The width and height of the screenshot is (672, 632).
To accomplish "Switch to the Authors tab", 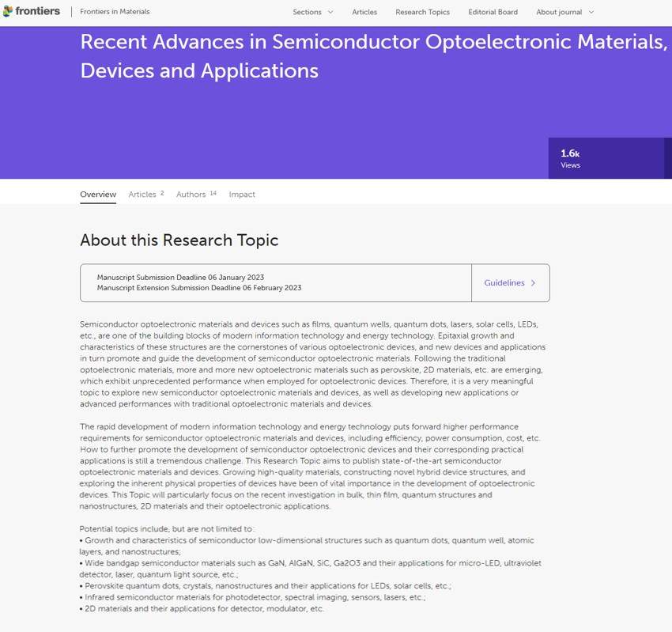I will 191,195.
